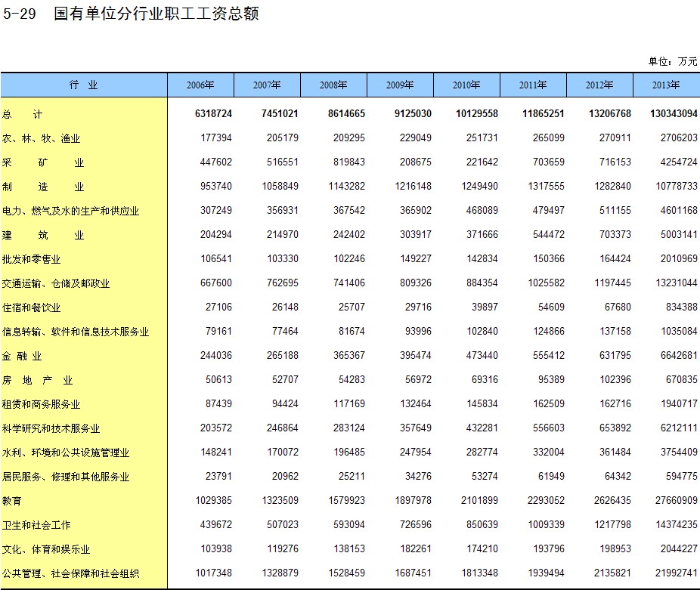Viewport: 700px width, 590px height.
Task: Select the 租赁和商务服务业 row label
Action: coord(41,404)
